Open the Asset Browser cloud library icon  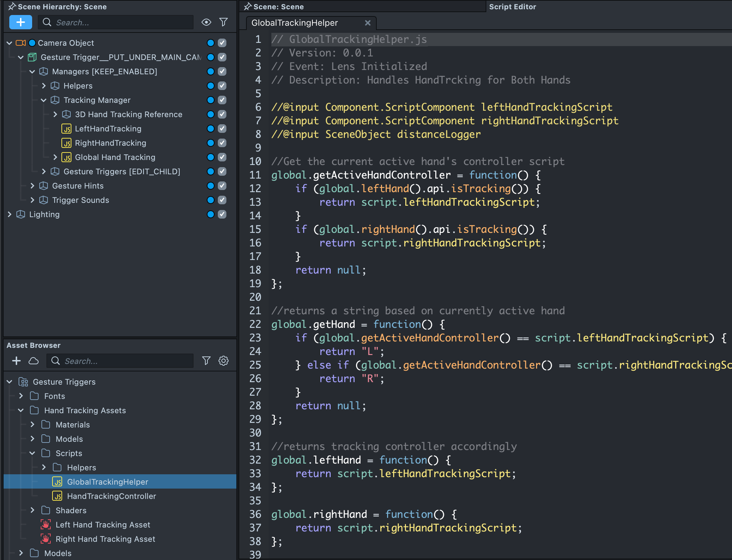34,361
